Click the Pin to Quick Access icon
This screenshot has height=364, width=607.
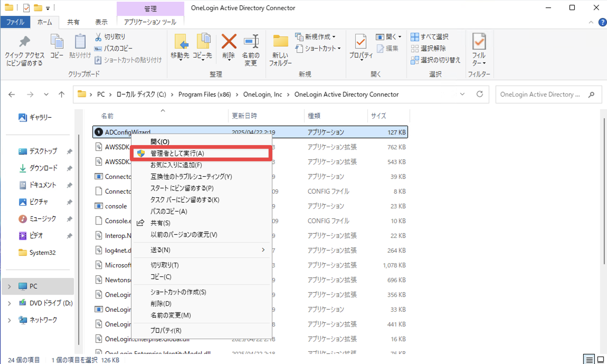(25, 42)
